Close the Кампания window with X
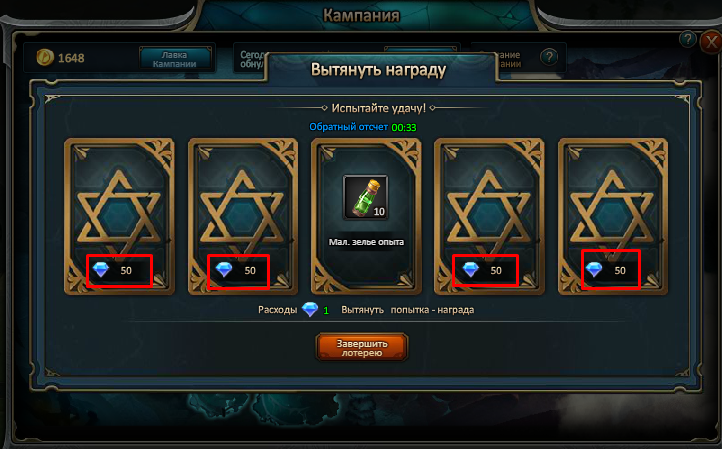Viewport: 722px width, 449px height. click(x=711, y=42)
